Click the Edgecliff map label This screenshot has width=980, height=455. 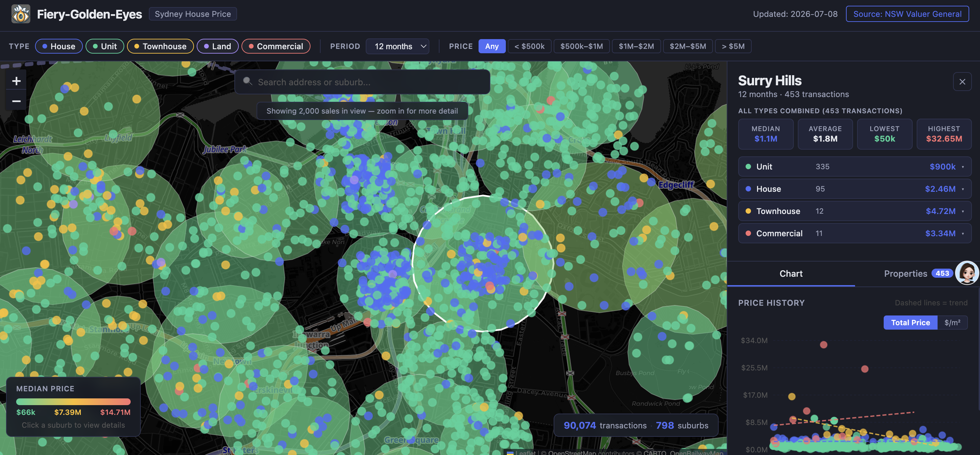pos(676,185)
